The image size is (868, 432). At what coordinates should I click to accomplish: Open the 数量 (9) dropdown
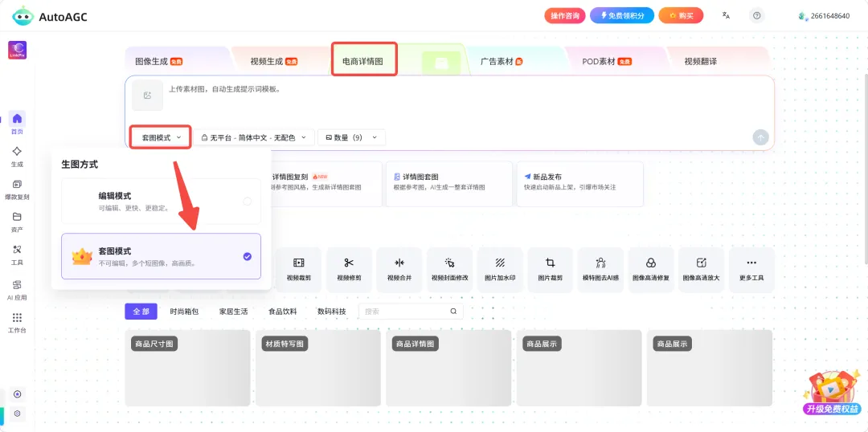click(x=351, y=137)
